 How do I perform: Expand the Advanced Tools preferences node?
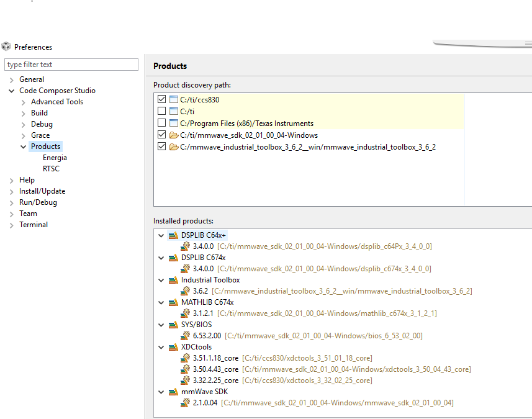24,102
